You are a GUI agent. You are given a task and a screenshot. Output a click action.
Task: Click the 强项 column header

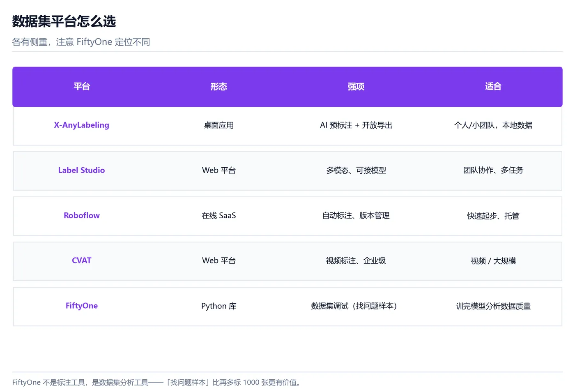coord(356,86)
